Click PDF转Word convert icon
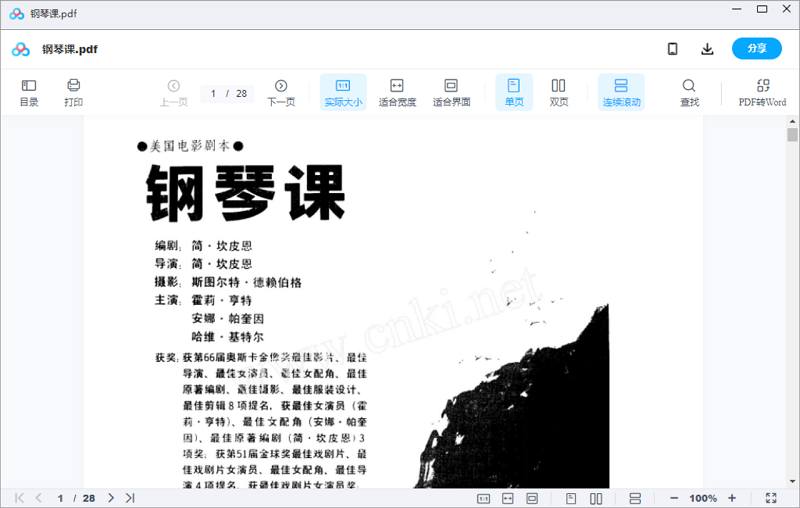The image size is (800, 508). (762, 92)
